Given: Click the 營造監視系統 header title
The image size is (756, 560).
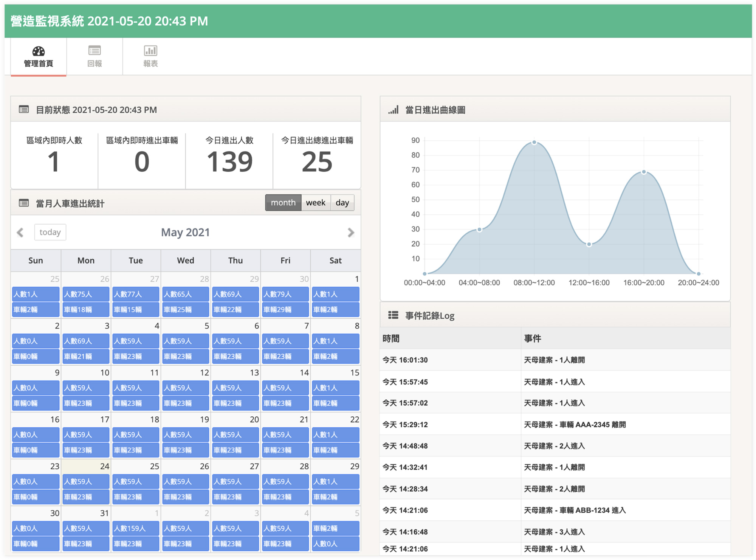Looking at the screenshot, I should pos(109,21).
